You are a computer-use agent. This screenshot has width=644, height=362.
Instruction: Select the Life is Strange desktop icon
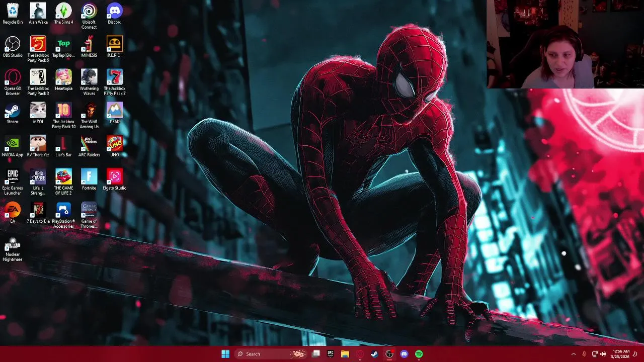[38, 182]
